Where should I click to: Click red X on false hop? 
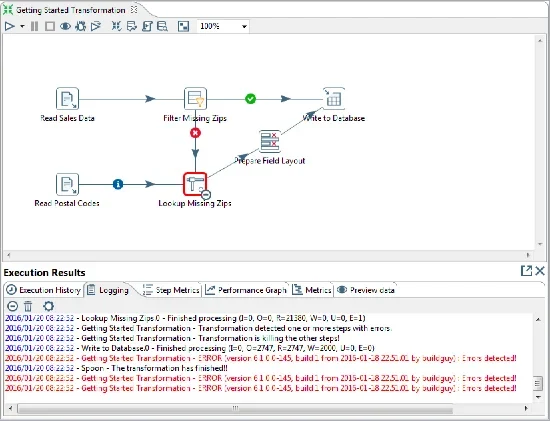coord(195,133)
